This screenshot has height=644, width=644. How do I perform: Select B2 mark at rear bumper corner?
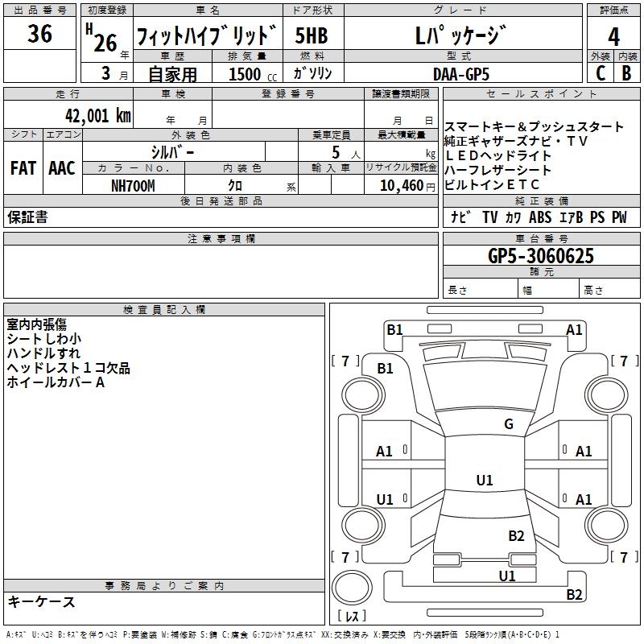(574, 594)
